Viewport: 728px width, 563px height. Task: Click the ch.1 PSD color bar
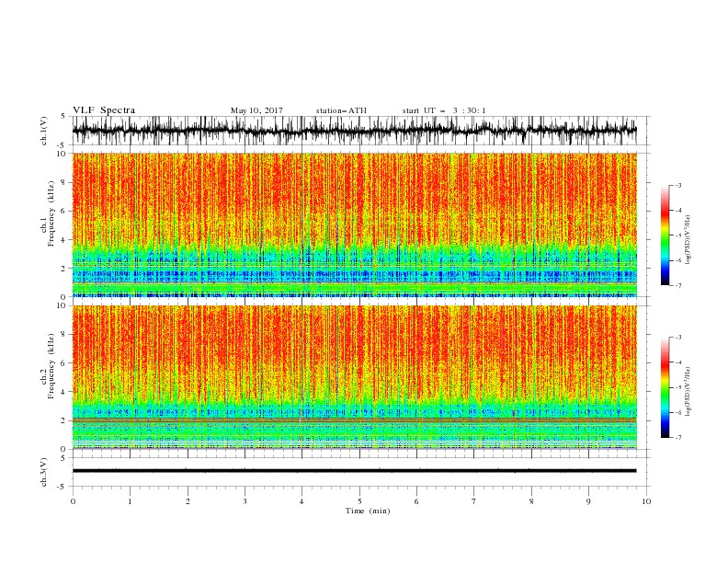pos(665,236)
